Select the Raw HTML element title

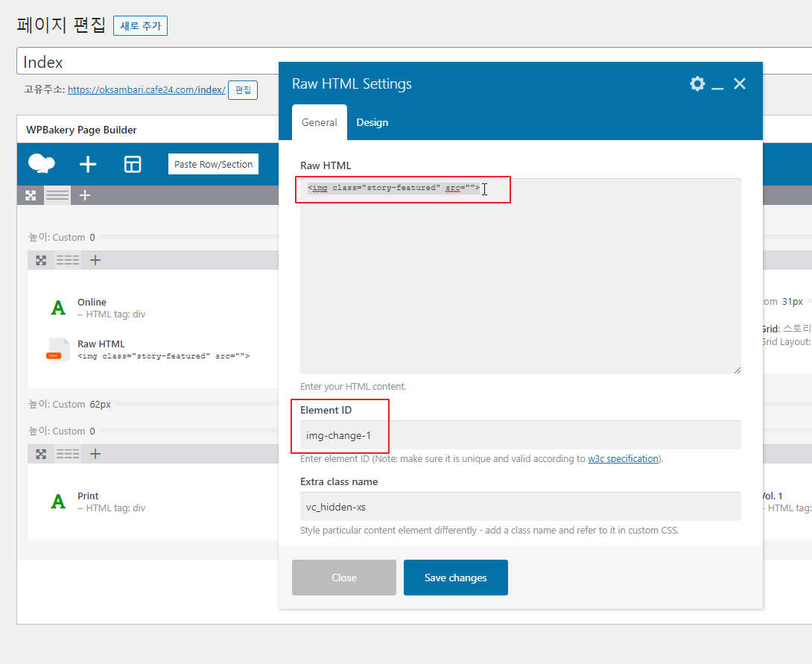click(101, 344)
